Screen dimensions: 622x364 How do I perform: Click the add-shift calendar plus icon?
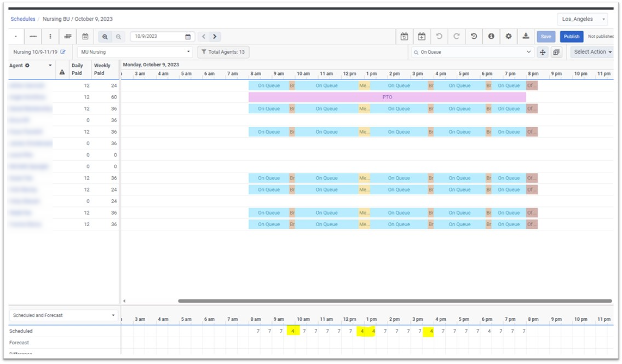pos(422,37)
